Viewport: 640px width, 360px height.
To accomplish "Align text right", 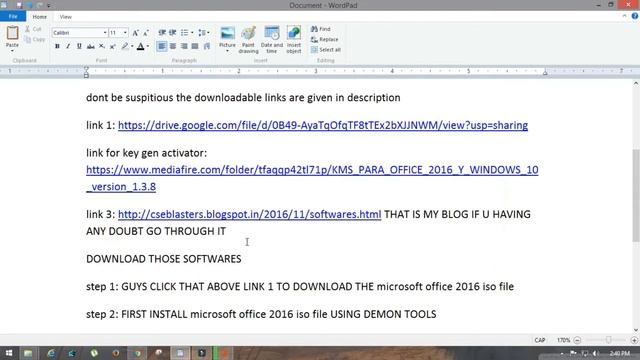I will [x=184, y=47].
